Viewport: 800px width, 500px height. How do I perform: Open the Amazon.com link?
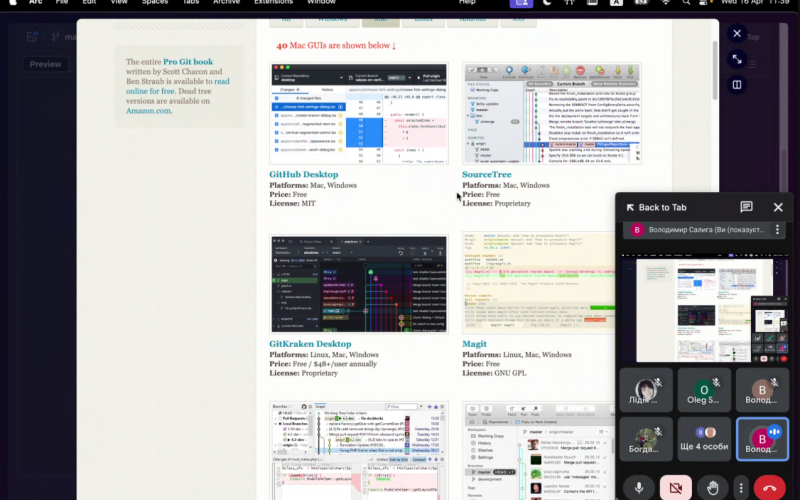(148, 111)
